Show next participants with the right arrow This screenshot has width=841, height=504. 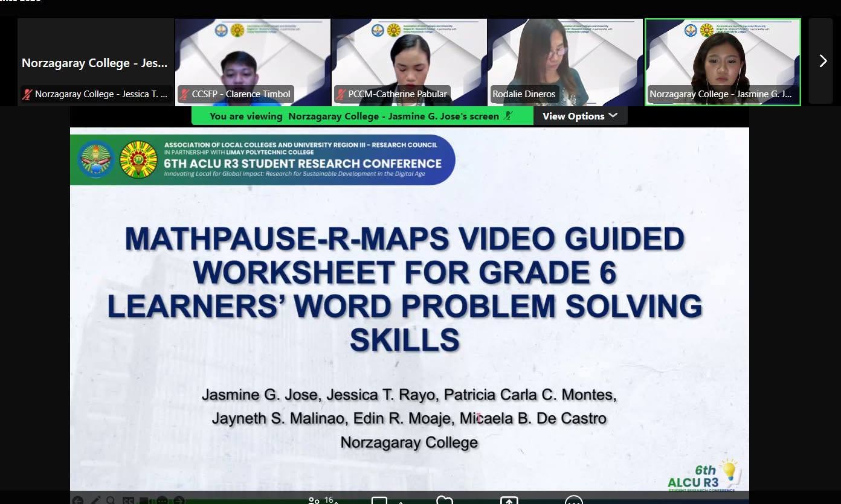pyautogui.click(x=822, y=61)
